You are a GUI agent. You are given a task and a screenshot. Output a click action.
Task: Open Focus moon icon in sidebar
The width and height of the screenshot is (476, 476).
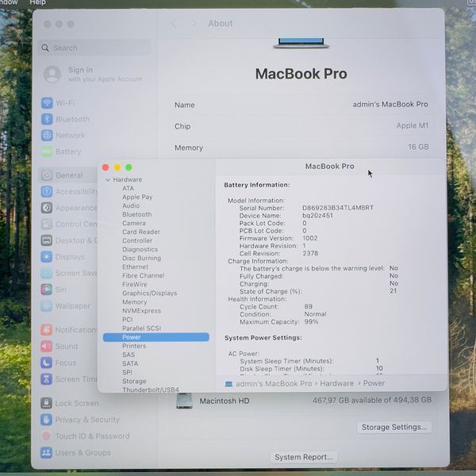[x=46, y=363]
